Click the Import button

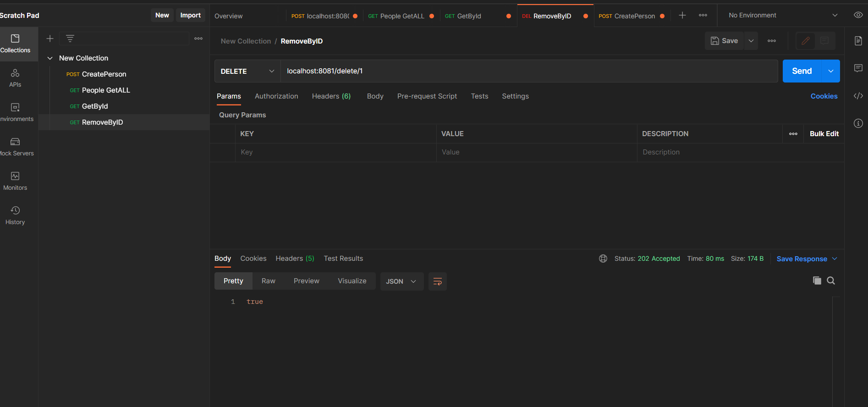(191, 15)
